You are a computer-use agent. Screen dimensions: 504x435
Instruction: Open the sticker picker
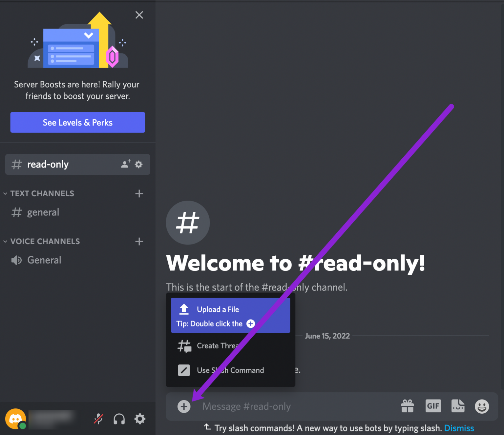458,406
